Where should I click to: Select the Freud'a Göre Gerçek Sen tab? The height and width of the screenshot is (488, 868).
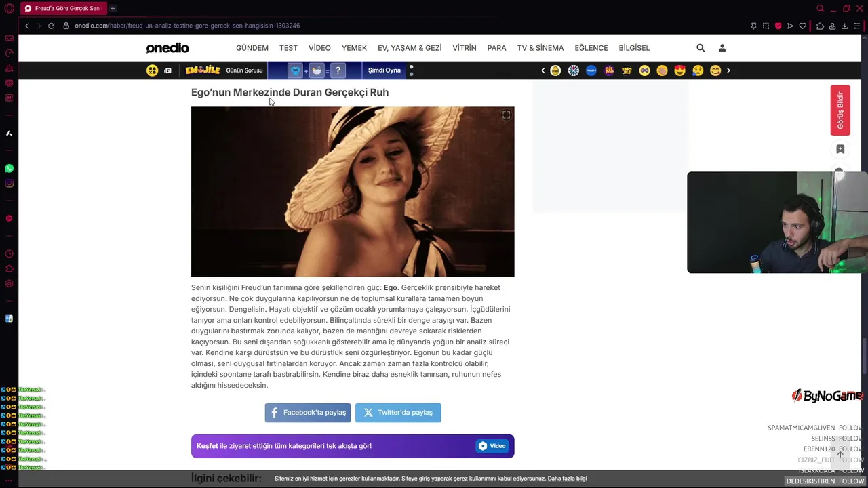(62, 8)
